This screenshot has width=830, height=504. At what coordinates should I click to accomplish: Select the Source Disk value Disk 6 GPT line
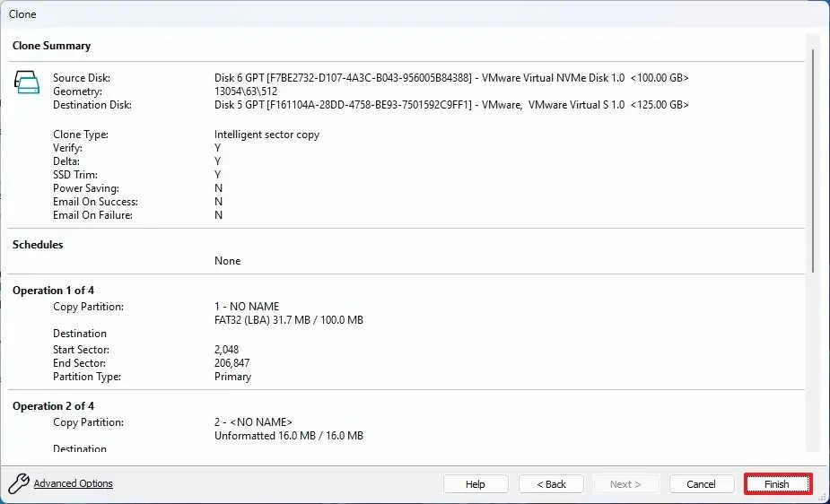pyautogui.click(x=451, y=78)
